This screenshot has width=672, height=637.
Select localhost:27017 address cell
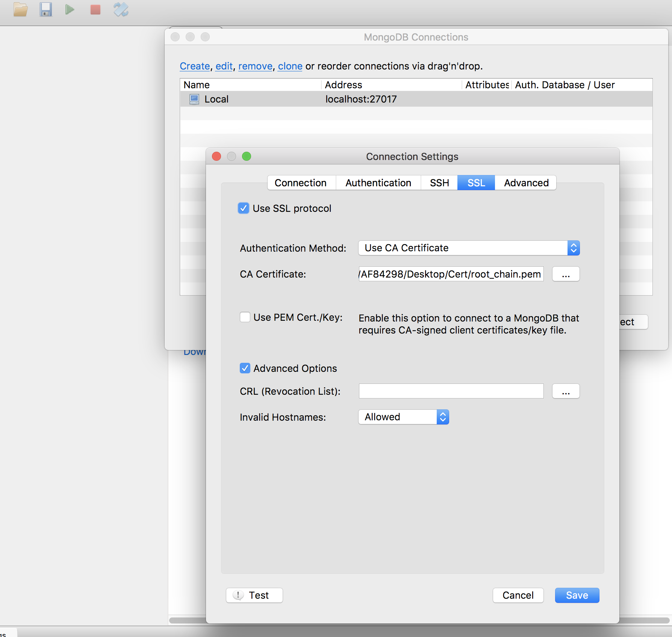pyautogui.click(x=361, y=99)
